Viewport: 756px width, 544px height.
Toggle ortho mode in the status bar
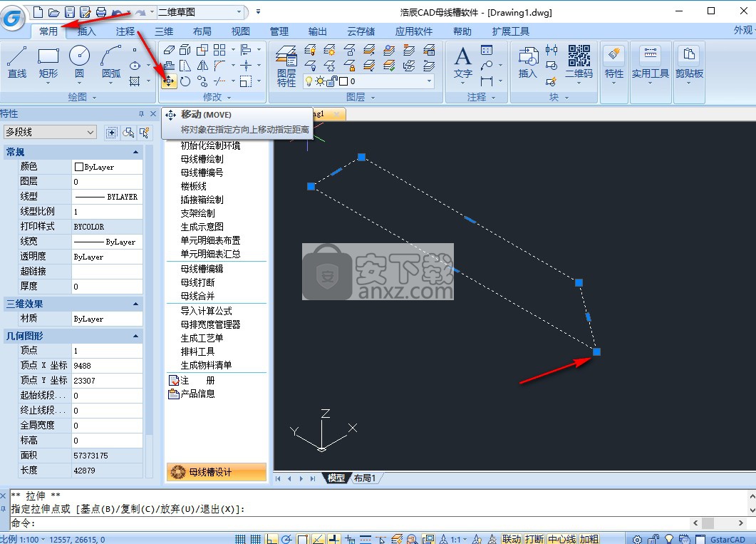pos(271,539)
